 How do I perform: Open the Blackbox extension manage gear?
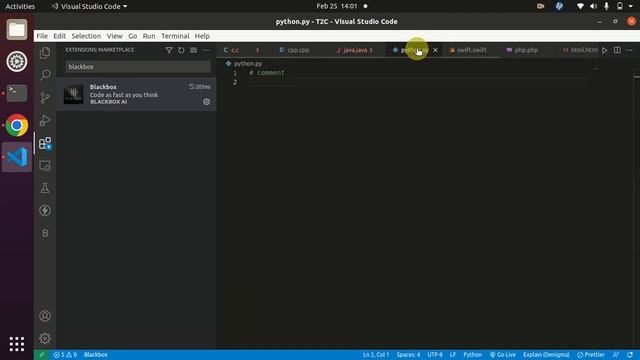click(207, 102)
